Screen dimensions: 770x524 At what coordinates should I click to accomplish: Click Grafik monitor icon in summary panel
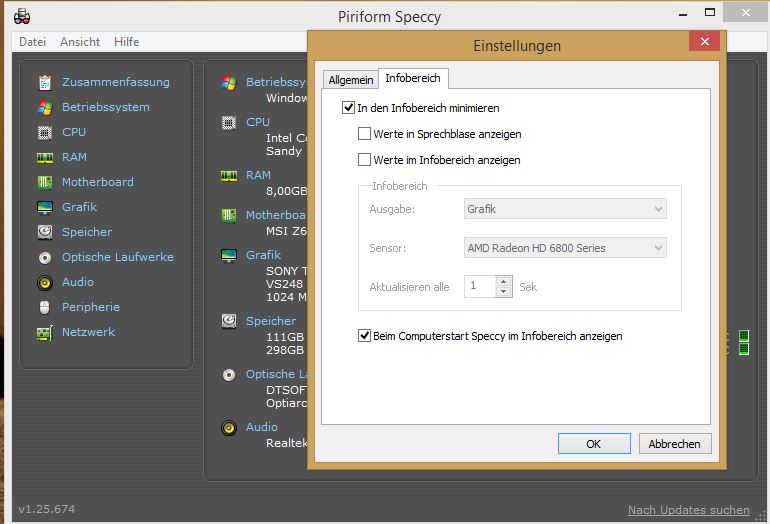229,255
